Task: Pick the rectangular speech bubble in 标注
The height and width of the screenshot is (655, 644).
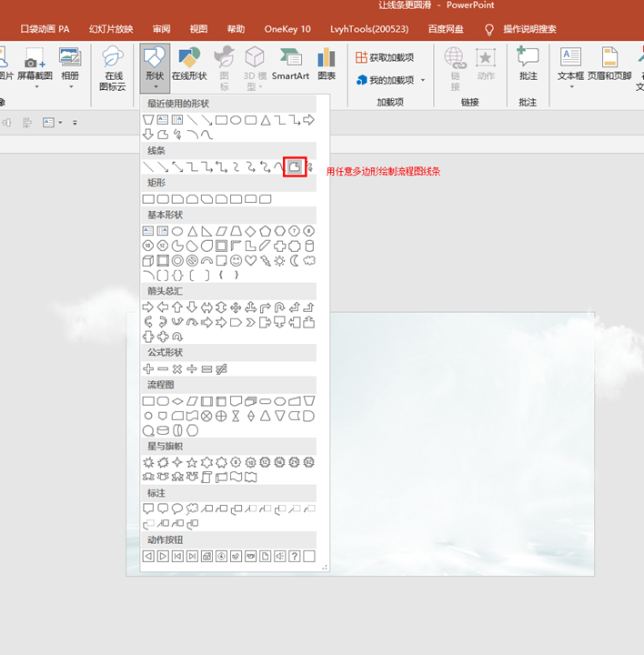Action: click(x=148, y=509)
